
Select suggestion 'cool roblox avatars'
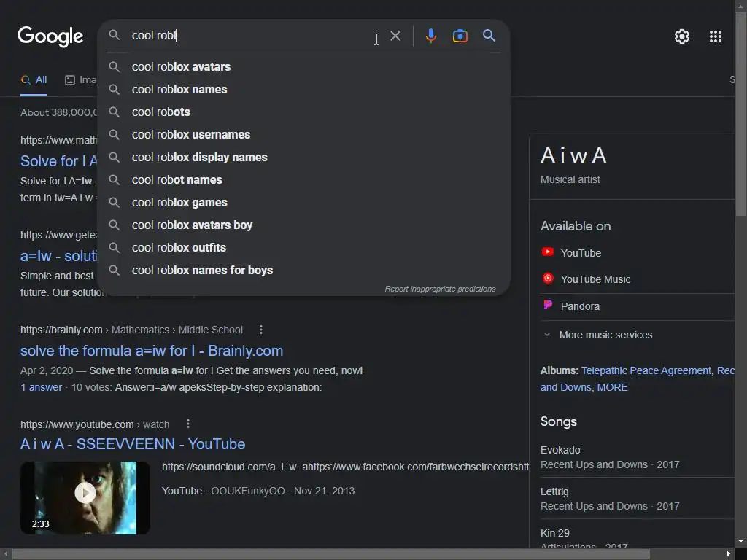(x=303, y=66)
